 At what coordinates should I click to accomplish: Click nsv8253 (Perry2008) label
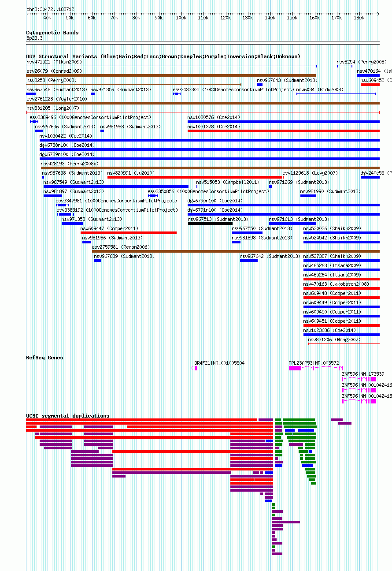click(x=52, y=81)
